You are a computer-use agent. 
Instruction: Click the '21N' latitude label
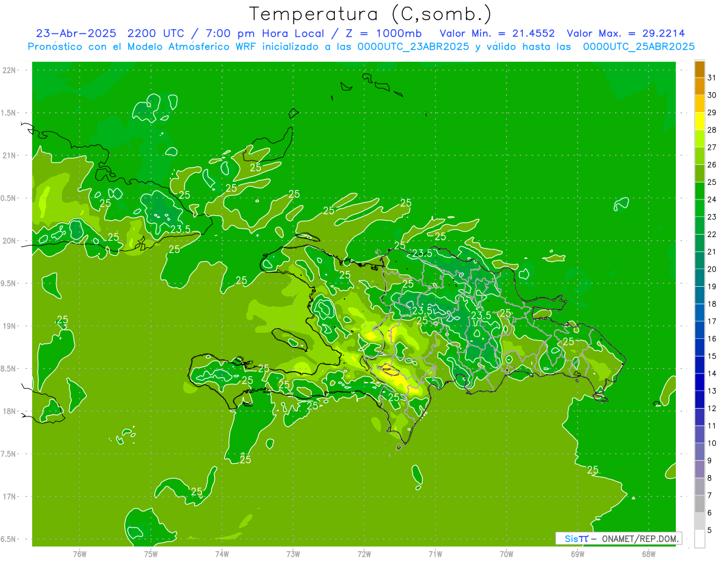10,156
